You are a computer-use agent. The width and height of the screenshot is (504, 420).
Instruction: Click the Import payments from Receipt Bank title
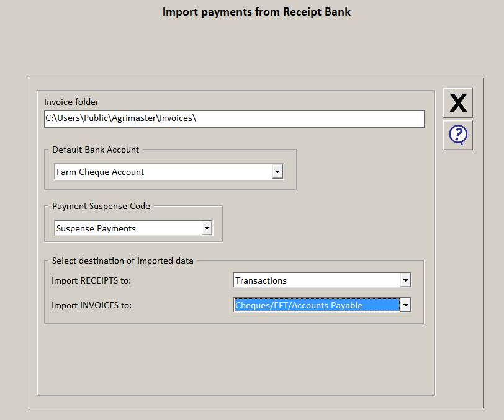click(256, 12)
